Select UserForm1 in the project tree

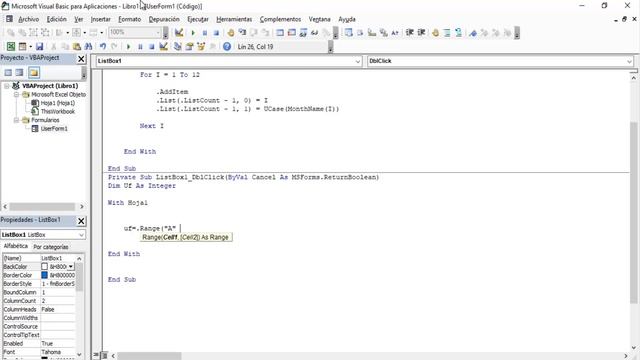[54, 129]
